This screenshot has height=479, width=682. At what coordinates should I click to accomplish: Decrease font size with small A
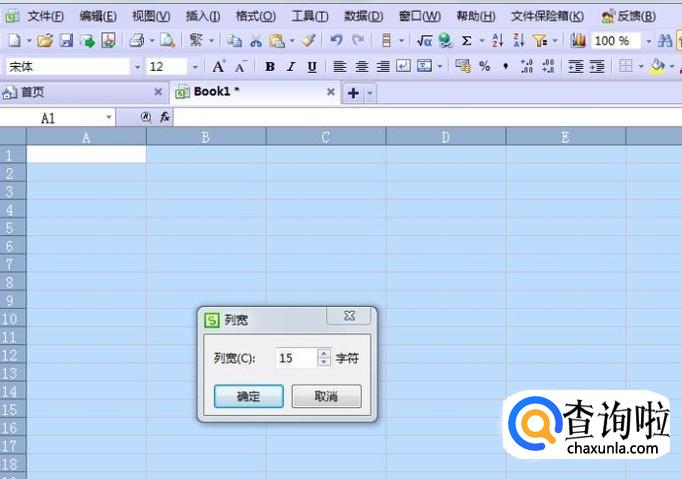(x=241, y=67)
